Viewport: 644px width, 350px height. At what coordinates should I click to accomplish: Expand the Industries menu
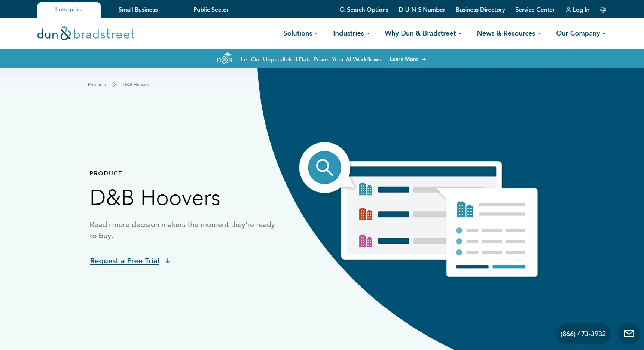click(x=351, y=33)
